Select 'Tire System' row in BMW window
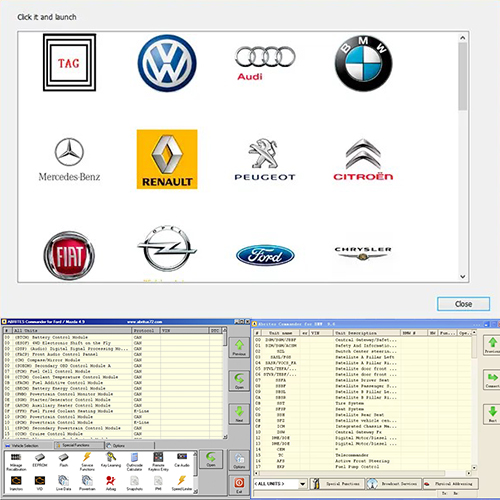500x500 pixels. [x=363, y=403]
